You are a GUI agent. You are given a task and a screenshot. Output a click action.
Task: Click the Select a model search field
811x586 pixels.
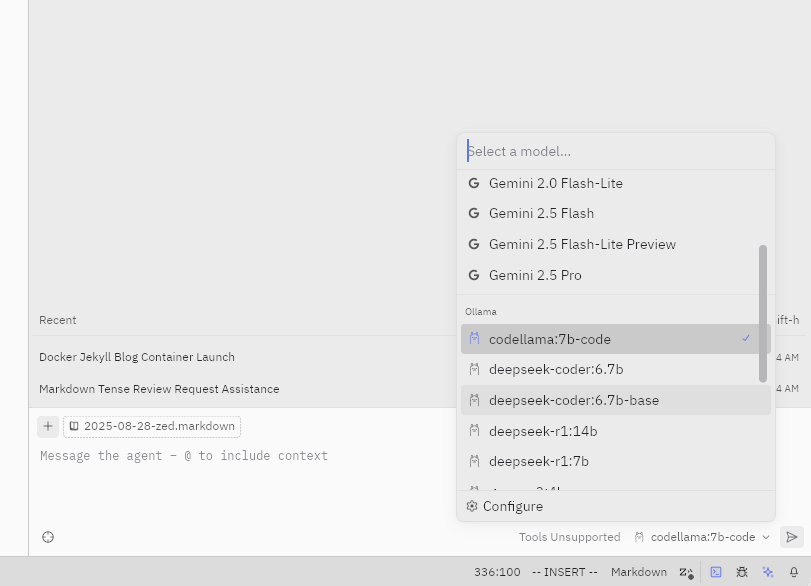click(x=615, y=152)
